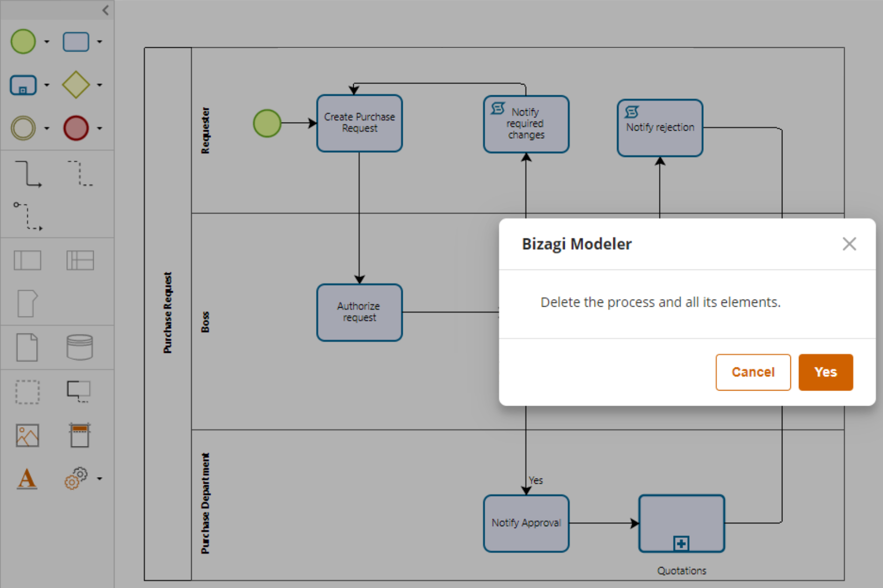Image resolution: width=883 pixels, height=588 pixels.
Task: Select the Header palette tool
Action: pyautogui.click(x=80, y=435)
